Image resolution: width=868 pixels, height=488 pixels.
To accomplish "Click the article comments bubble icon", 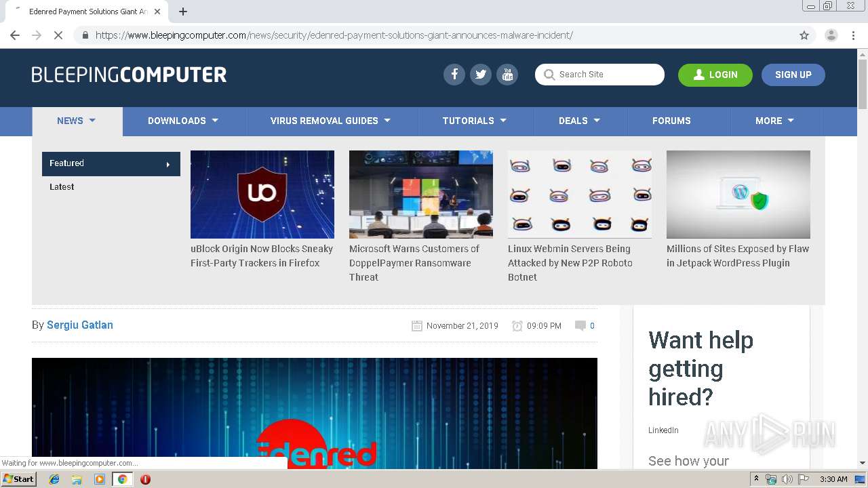I will pyautogui.click(x=580, y=325).
